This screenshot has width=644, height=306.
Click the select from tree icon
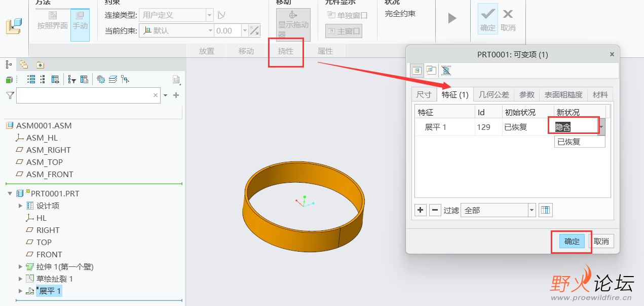pyautogui.click(x=125, y=79)
